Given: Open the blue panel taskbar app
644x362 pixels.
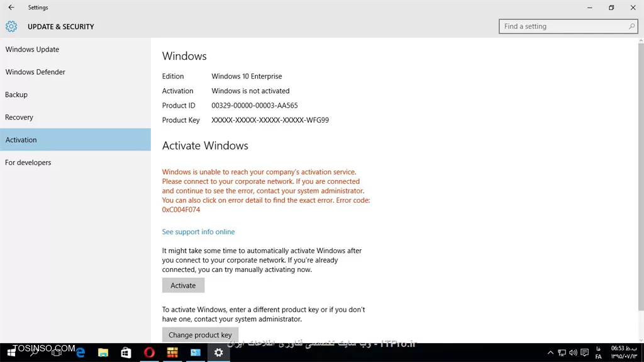Looking at the screenshot, I should [x=196, y=353].
